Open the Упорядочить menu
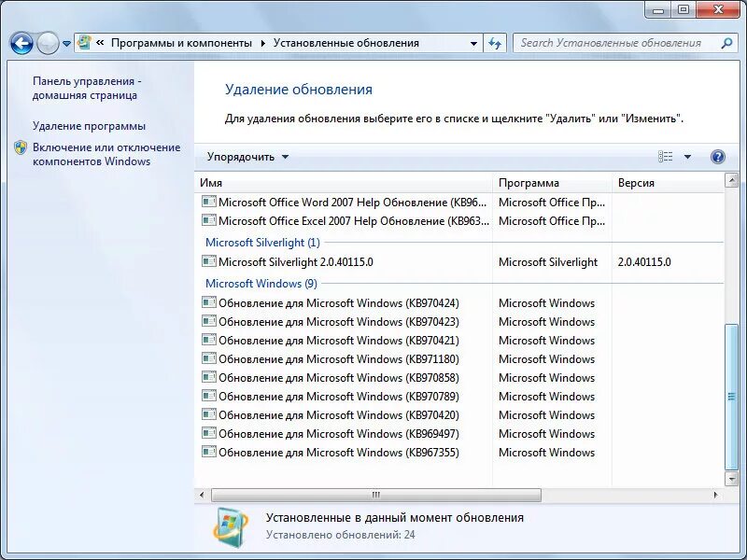 click(247, 157)
